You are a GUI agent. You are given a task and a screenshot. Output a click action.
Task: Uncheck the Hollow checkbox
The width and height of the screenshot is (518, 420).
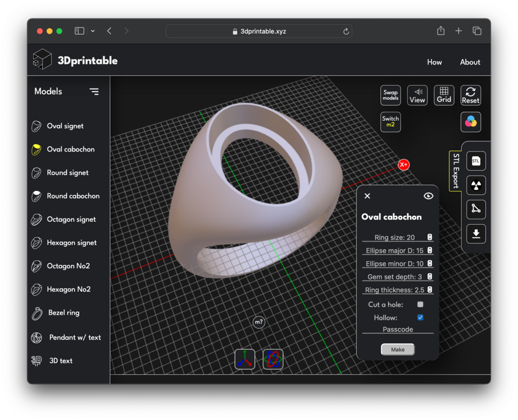420,317
